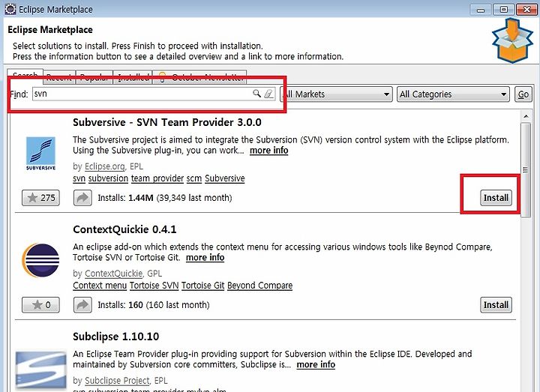540x392 pixels.
Task: Open the ContextQuickie provider link
Action: tap(113, 274)
